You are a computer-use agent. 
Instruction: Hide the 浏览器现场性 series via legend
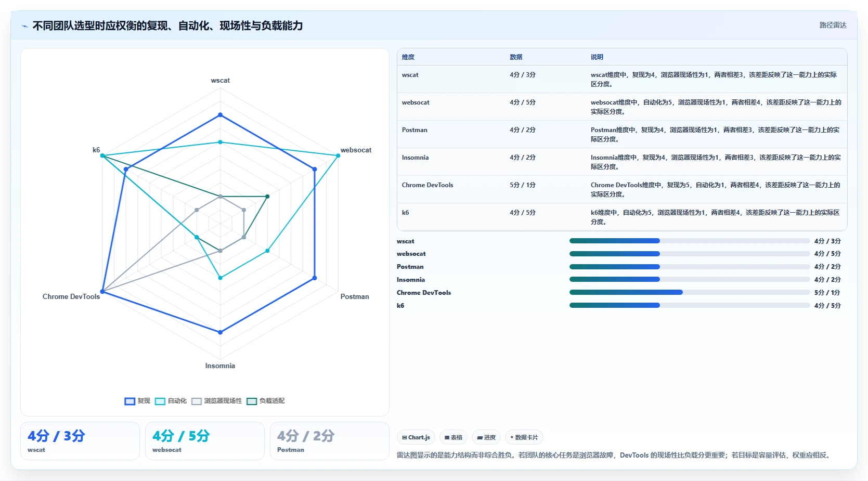point(216,401)
